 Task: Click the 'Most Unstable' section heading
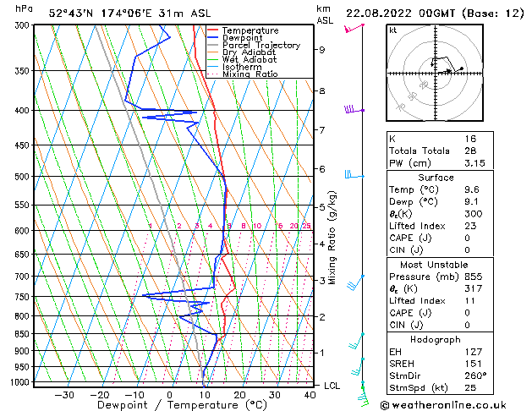pyautogui.click(x=434, y=265)
